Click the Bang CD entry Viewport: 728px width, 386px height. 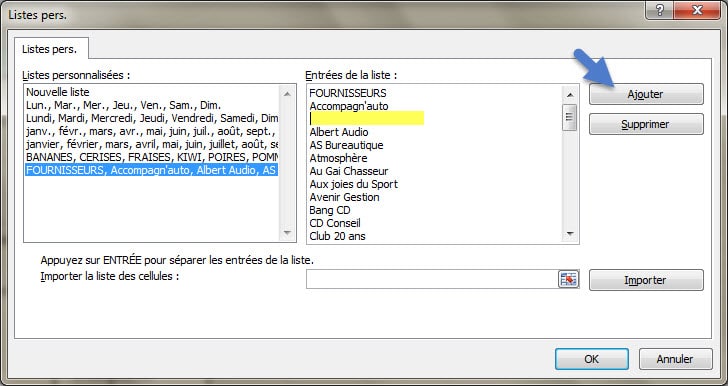[x=330, y=210]
